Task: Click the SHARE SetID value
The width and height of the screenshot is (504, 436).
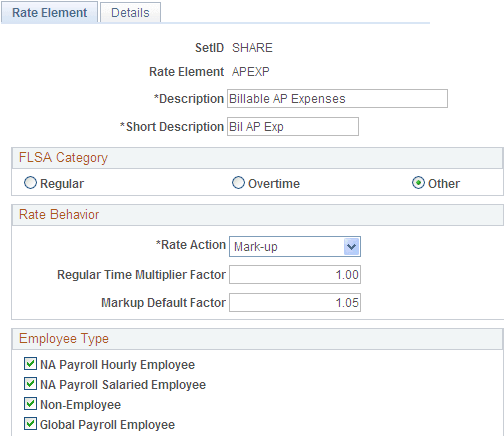Action: 252,48
